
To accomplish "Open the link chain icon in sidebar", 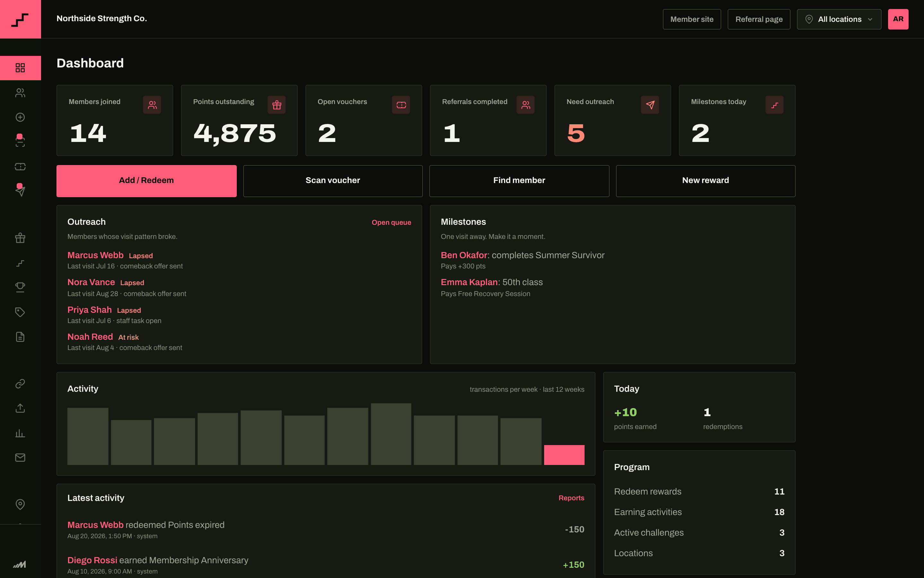I will coord(20,383).
